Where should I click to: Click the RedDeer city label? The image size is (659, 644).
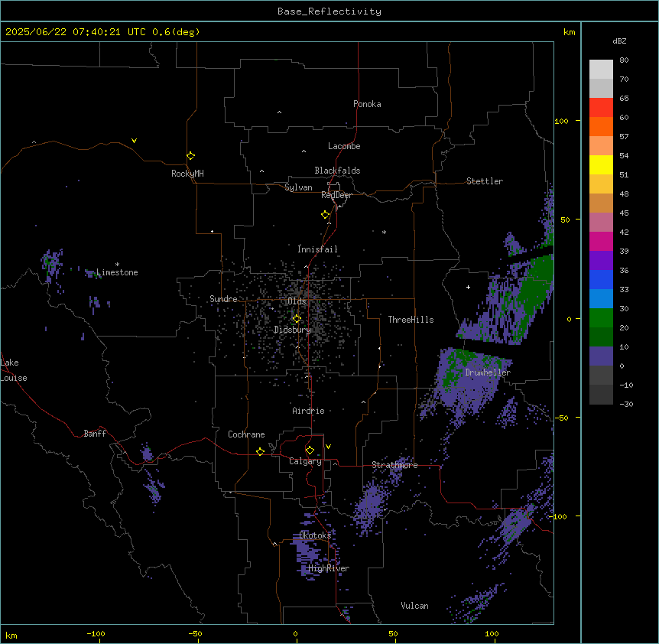[x=336, y=195]
